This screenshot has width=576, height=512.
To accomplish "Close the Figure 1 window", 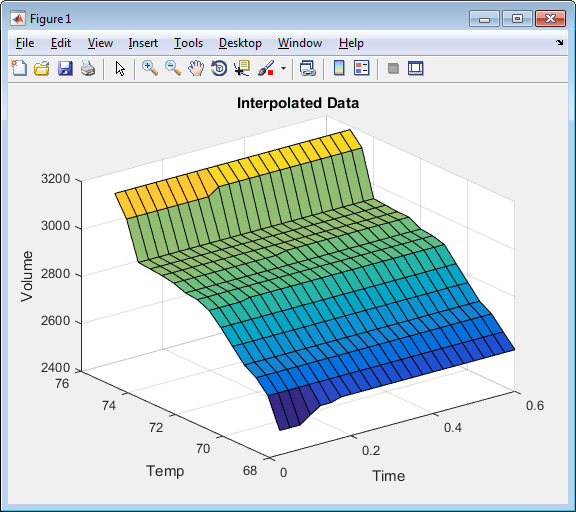I will tap(550, 19).
